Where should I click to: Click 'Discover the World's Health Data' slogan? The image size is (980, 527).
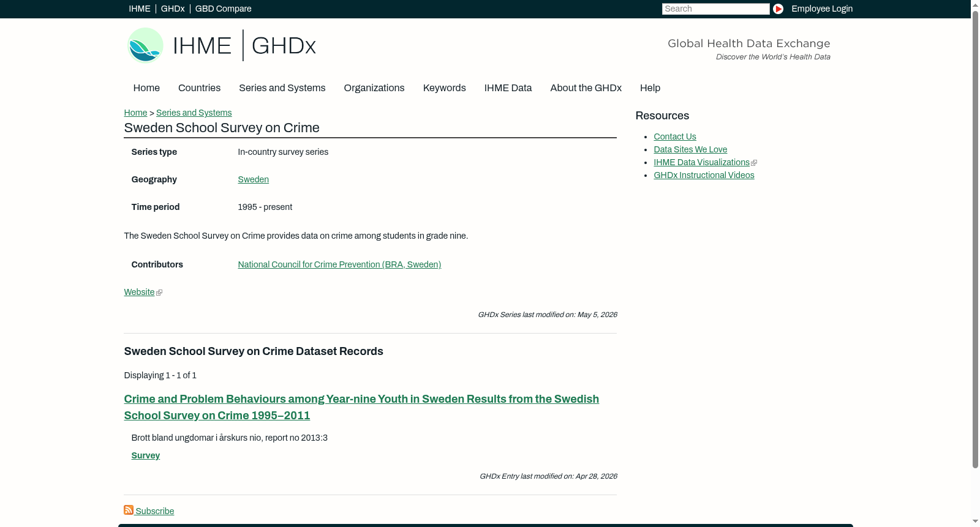(773, 57)
